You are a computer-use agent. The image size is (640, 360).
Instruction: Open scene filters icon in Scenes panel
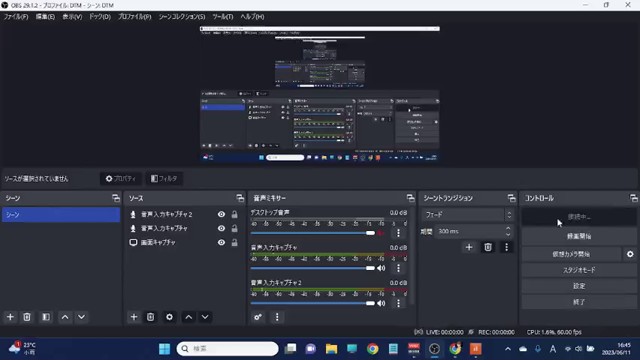click(x=46, y=317)
